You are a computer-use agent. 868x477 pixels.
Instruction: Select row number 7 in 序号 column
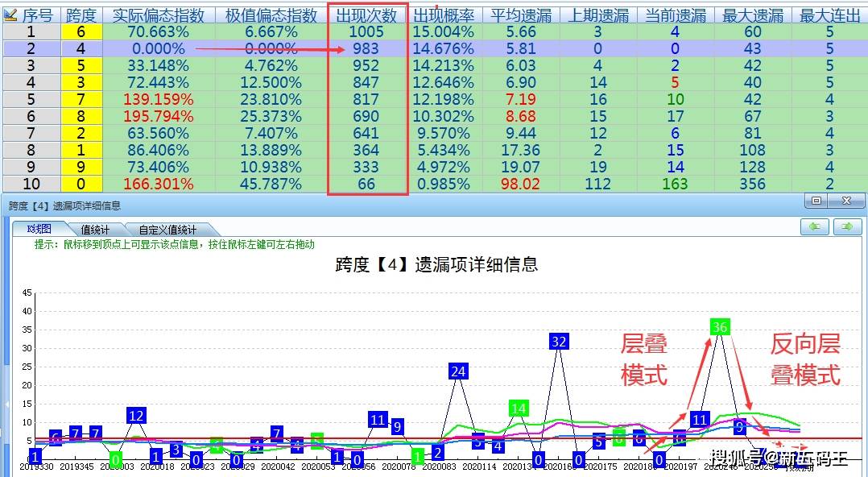pos(31,134)
